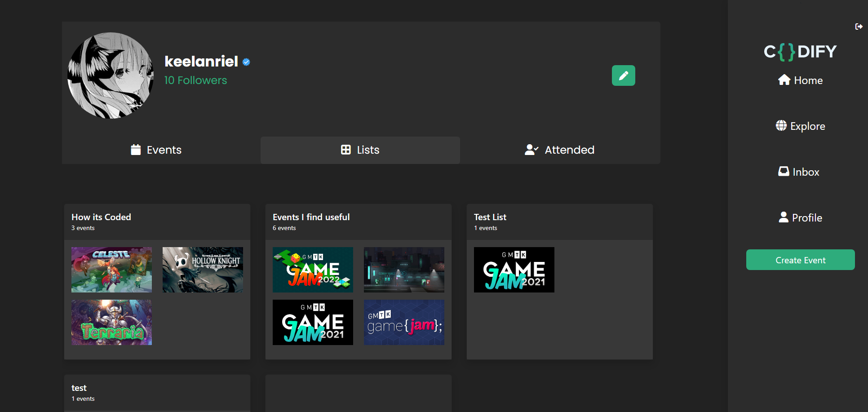The height and width of the screenshot is (412, 868).
Task: Open the Events I find useful list title
Action: (x=311, y=217)
